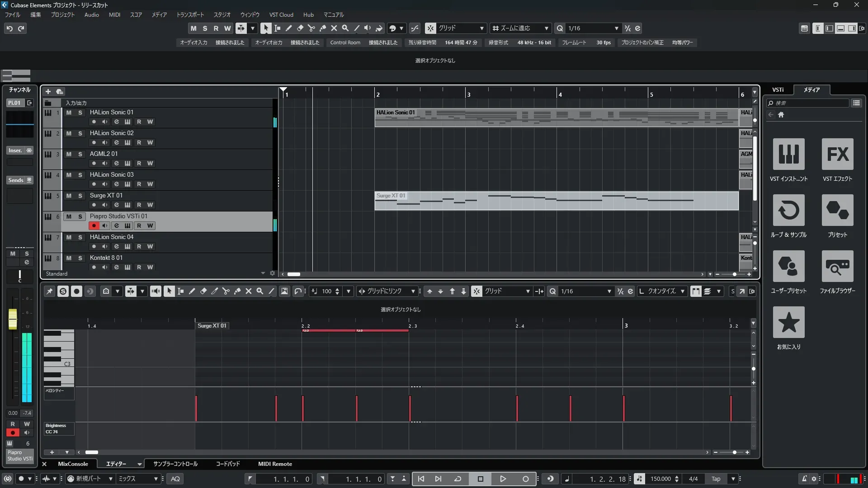Screen dimensions: 868x488
Task: Disable record enable on Piapro Studio track
Action: coord(94,225)
